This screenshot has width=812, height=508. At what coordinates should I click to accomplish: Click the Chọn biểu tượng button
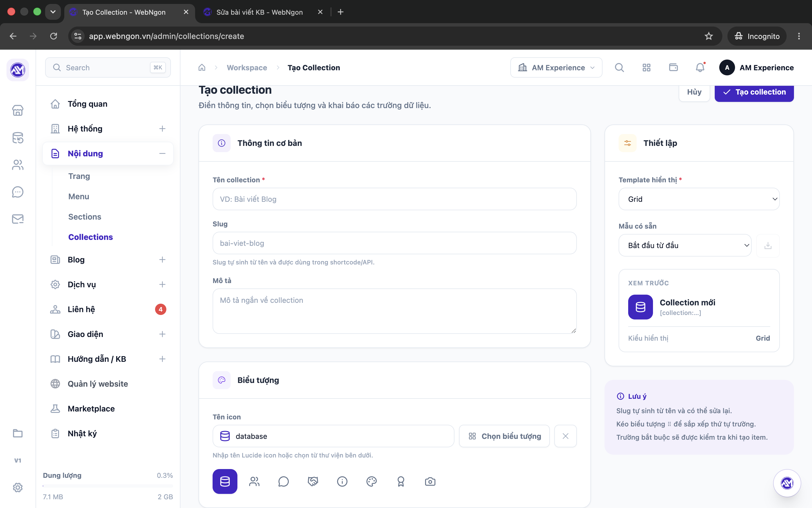pos(504,436)
